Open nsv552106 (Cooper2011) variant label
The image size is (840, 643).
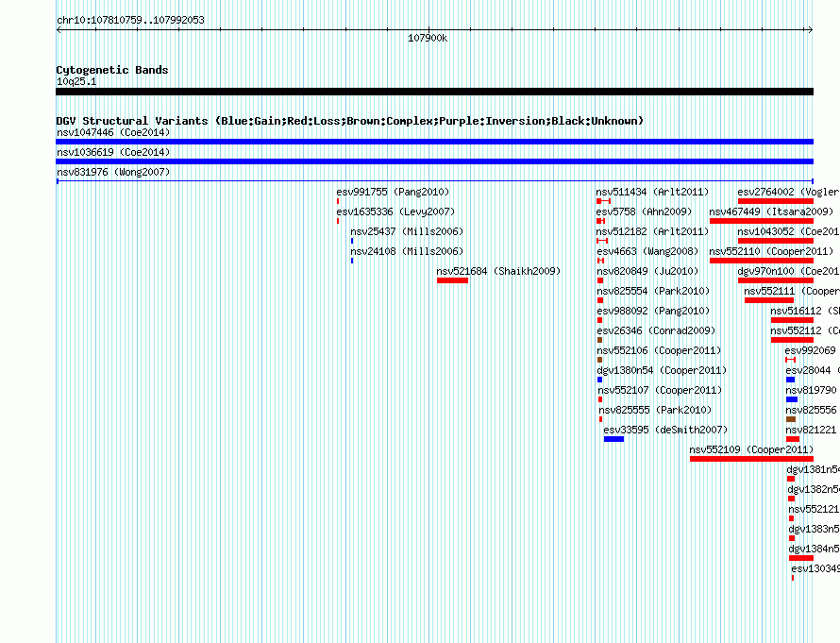coord(659,350)
